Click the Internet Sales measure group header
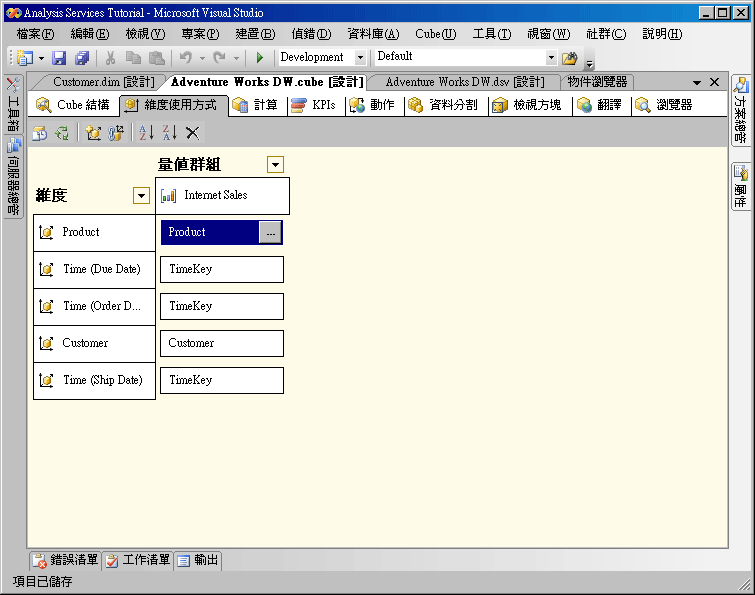 [x=222, y=195]
